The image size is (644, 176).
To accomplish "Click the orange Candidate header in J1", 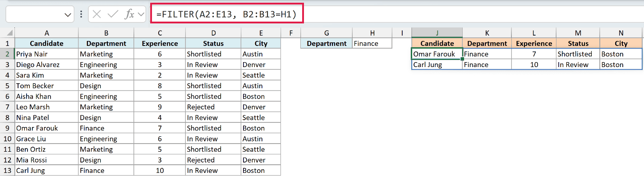I will 437,43.
